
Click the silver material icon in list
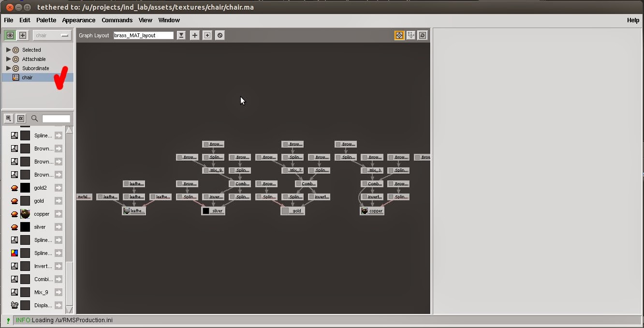(15, 227)
